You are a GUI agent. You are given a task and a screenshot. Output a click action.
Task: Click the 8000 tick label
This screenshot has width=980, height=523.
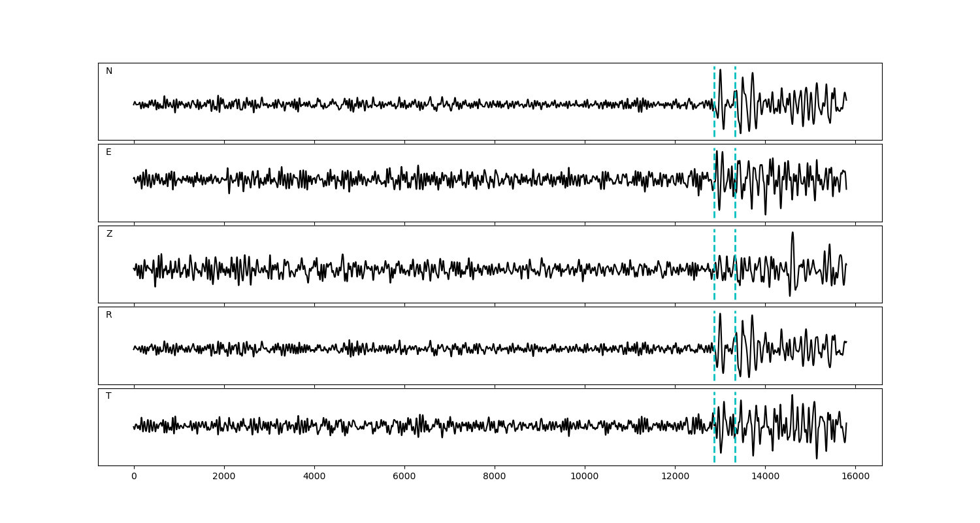pyautogui.click(x=495, y=477)
